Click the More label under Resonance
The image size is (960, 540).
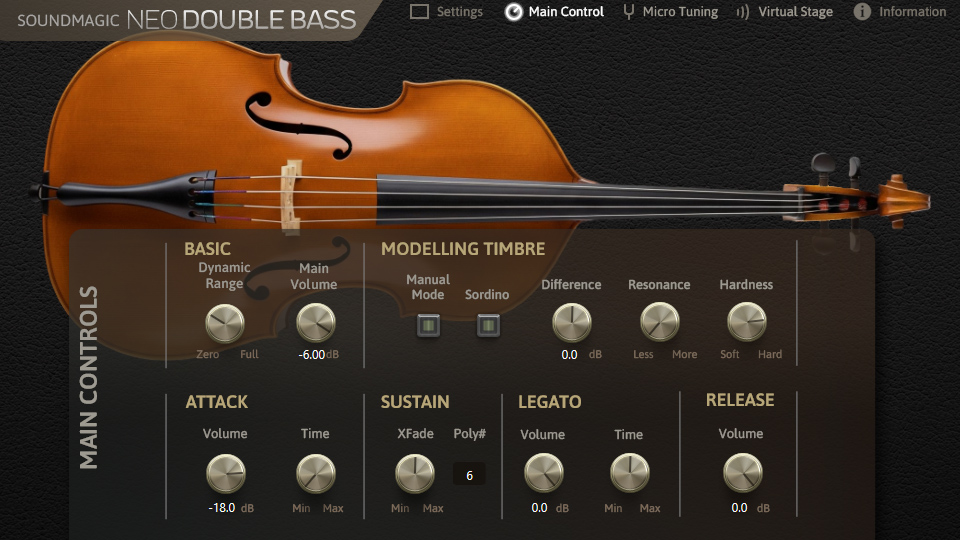(684, 354)
